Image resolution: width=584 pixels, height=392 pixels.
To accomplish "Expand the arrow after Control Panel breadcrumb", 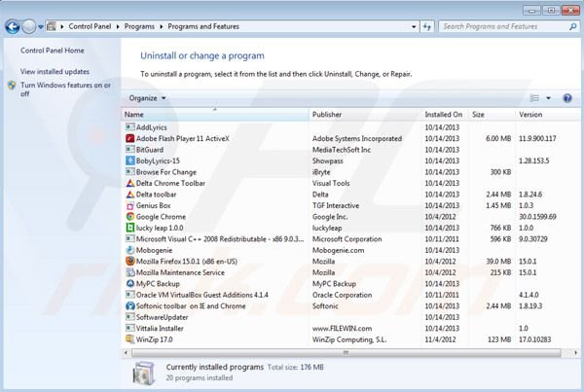I will 118,27.
